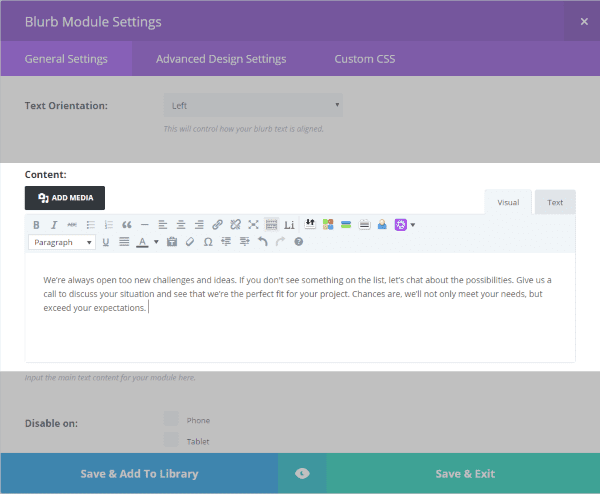Screen dimensions: 600x494
Task: Open keyboard shortcuts help
Action: pos(299,242)
